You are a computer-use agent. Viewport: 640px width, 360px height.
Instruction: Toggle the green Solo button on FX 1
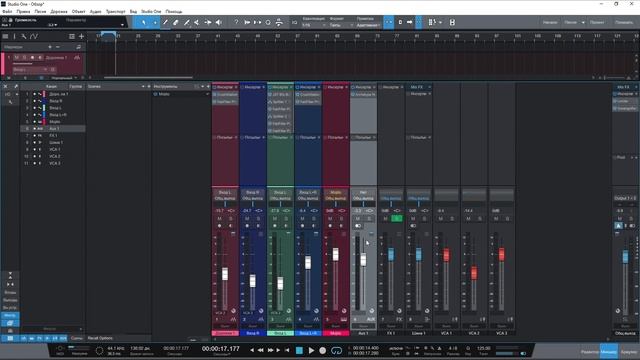(x=396, y=219)
